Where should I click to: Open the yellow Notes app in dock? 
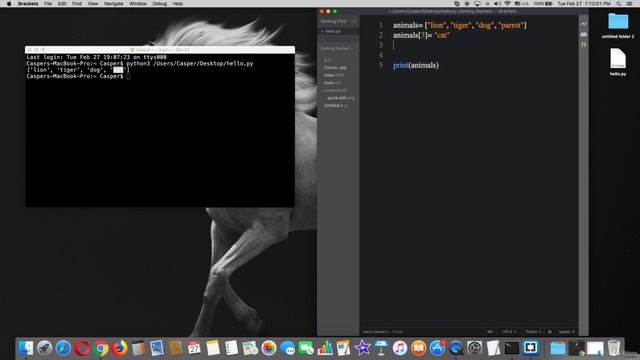213,348
